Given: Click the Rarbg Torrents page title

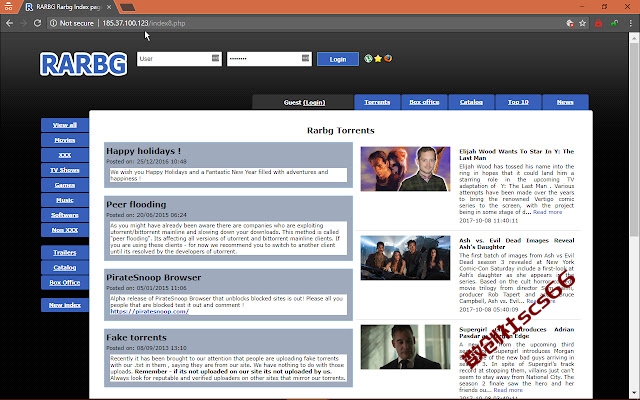Looking at the screenshot, I should tap(341, 131).
